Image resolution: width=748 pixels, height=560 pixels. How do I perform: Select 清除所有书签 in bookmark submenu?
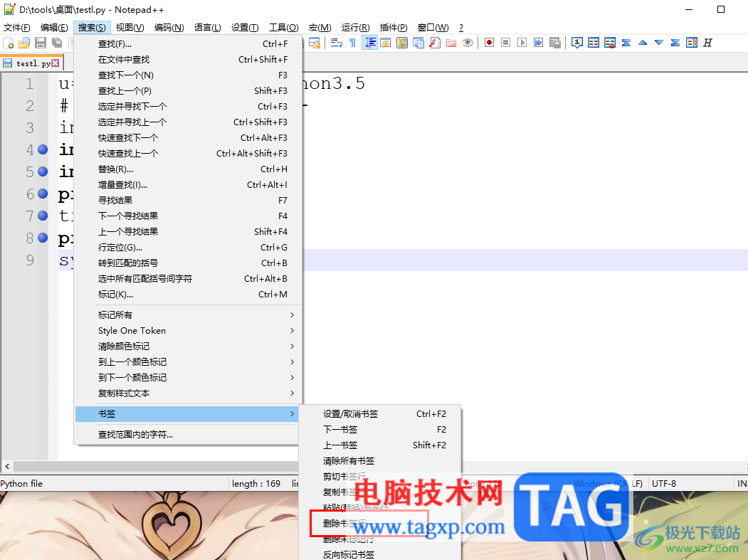(x=380, y=461)
